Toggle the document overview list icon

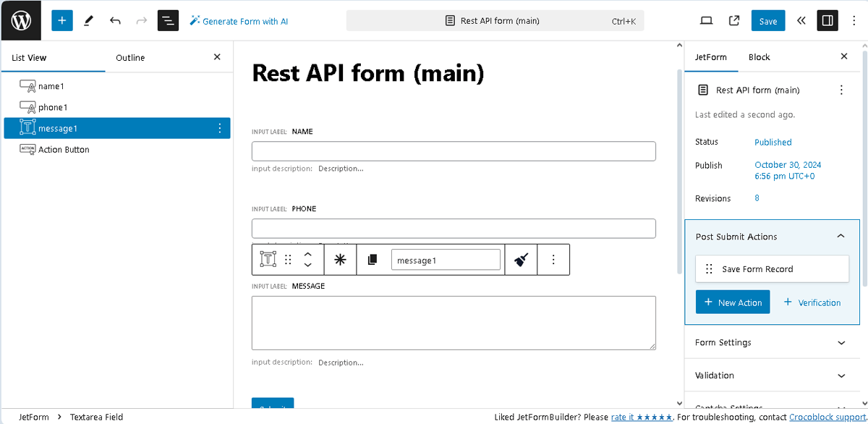click(x=168, y=20)
